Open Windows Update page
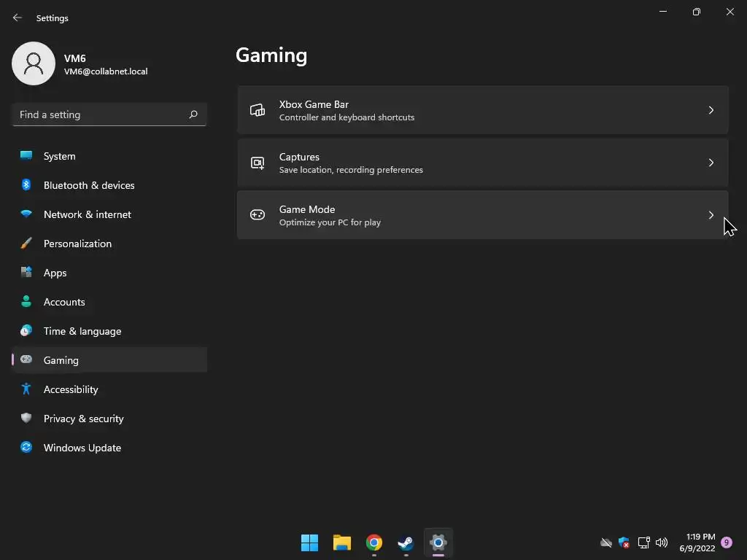Screen dimensions: 747x560 109,448
